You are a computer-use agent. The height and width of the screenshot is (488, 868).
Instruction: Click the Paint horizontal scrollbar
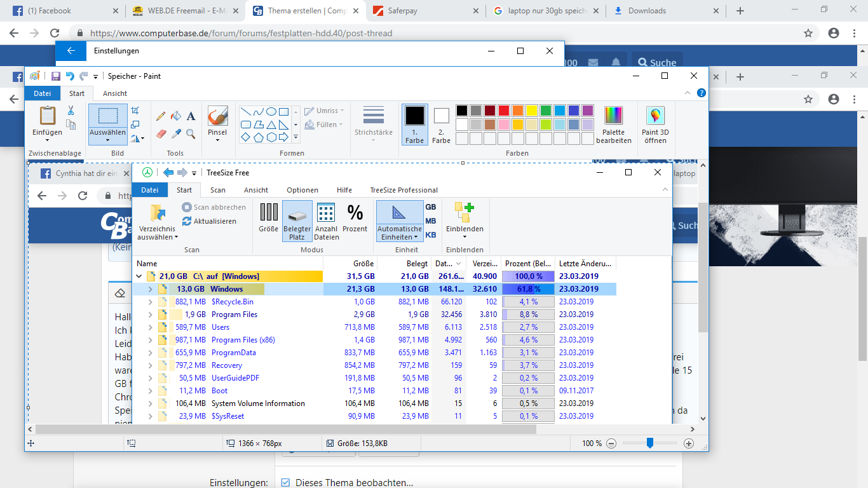pyautogui.click(x=286, y=430)
